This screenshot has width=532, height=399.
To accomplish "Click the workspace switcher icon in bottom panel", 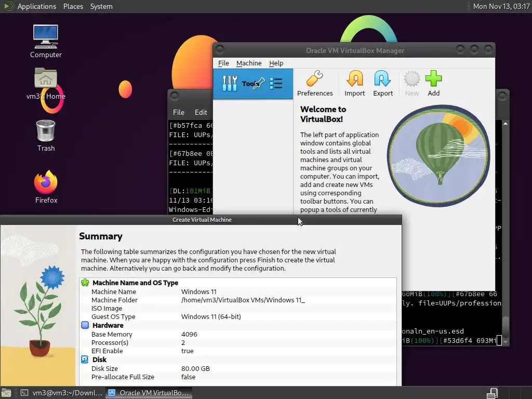I will [x=493, y=393].
